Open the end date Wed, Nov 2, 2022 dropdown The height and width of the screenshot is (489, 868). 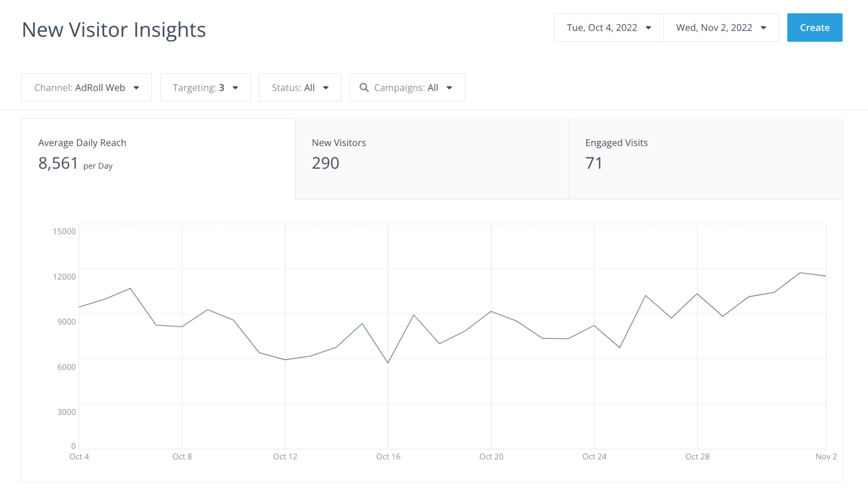coord(721,28)
